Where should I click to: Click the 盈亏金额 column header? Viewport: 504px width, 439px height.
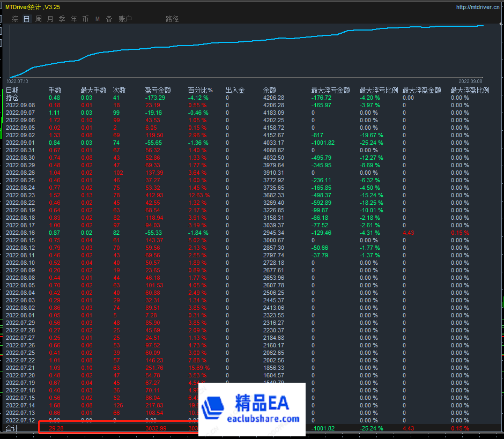(x=158, y=90)
